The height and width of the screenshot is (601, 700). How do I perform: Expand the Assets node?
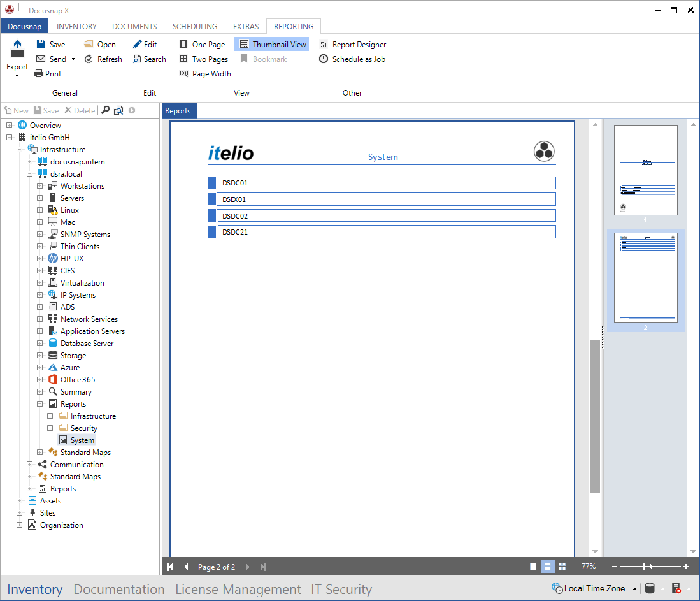click(19, 500)
